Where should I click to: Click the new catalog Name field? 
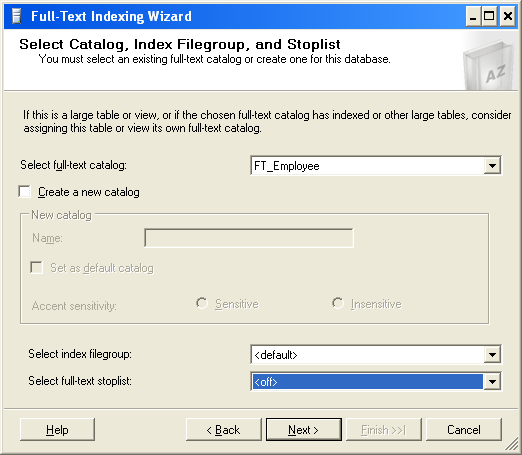tap(249, 238)
